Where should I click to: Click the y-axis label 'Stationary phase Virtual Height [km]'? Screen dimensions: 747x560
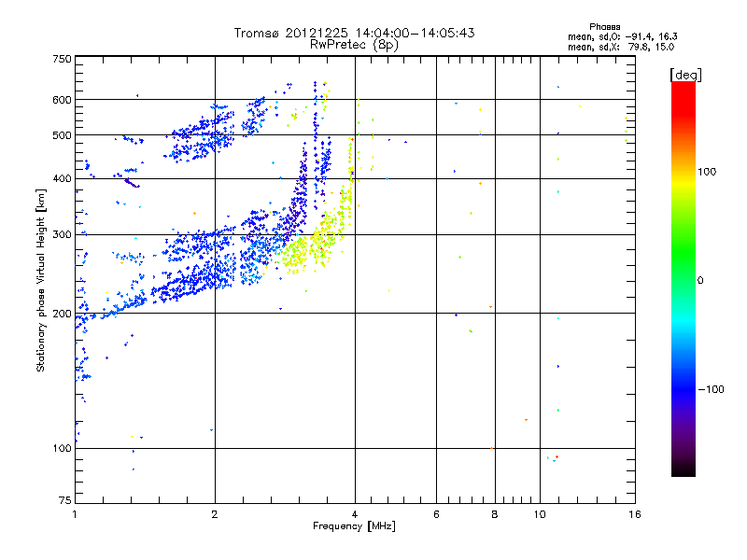pyautogui.click(x=40, y=280)
